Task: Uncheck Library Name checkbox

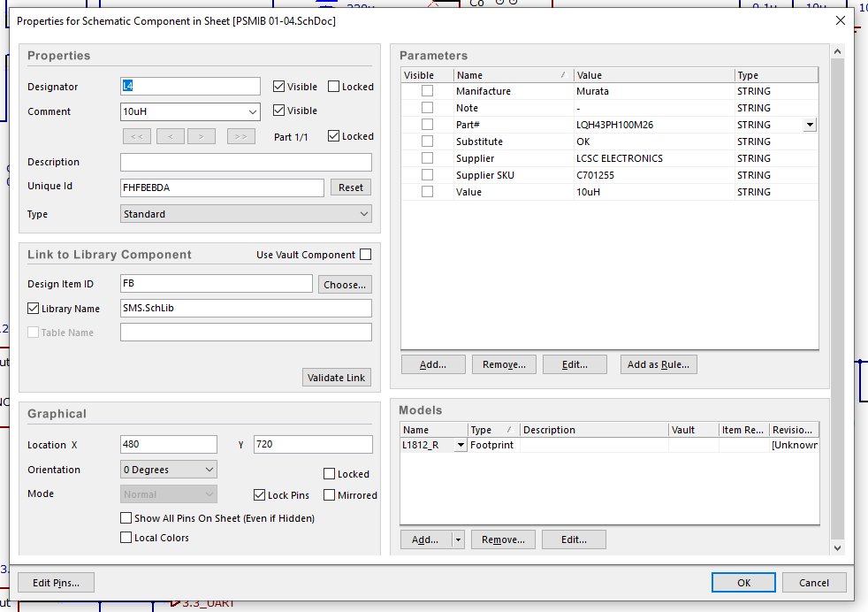Action: click(34, 309)
